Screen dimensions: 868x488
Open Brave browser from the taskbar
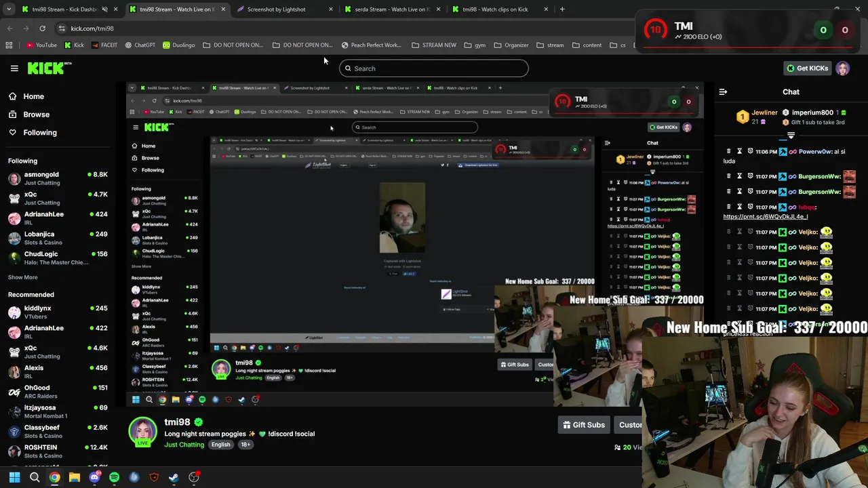click(154, 477)
